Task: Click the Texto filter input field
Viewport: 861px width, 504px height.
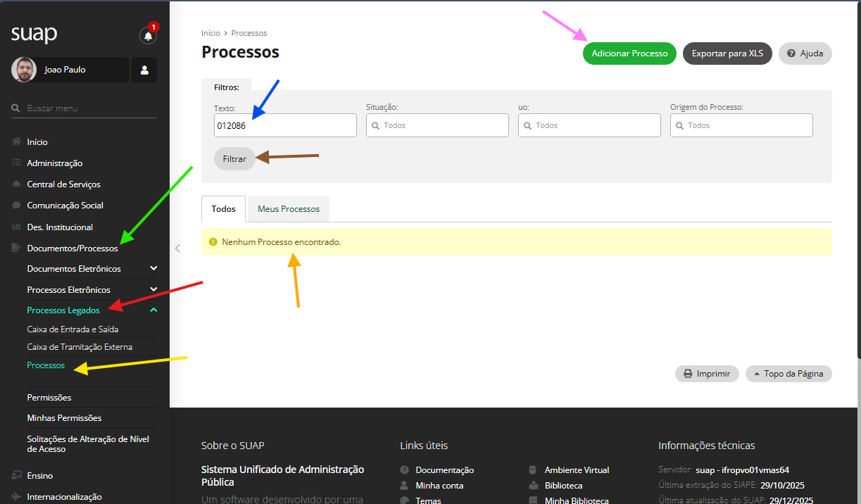Action: [285, 125]
